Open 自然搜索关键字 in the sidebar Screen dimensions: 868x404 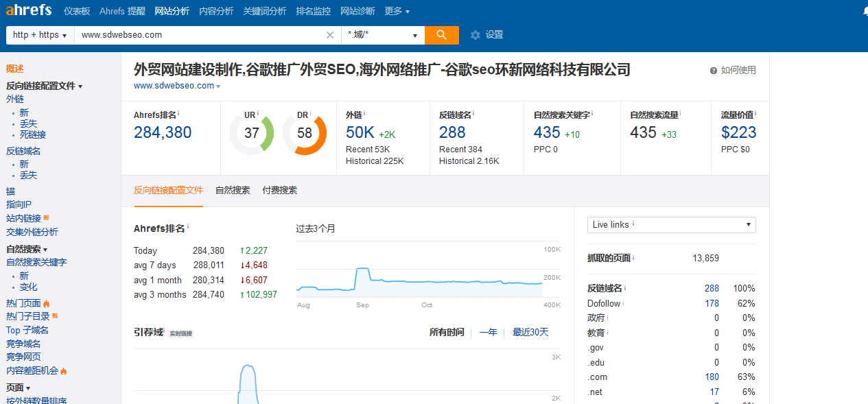pyautogui.click(x=36, y=262)
